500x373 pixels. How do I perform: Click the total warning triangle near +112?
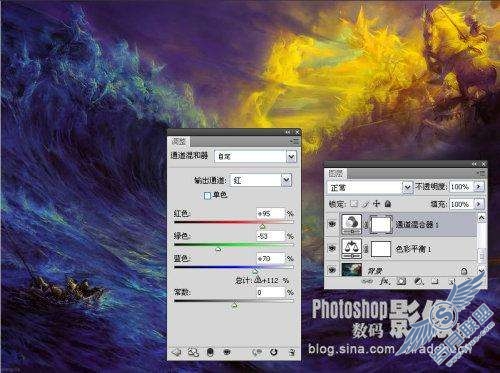[258, 280]
